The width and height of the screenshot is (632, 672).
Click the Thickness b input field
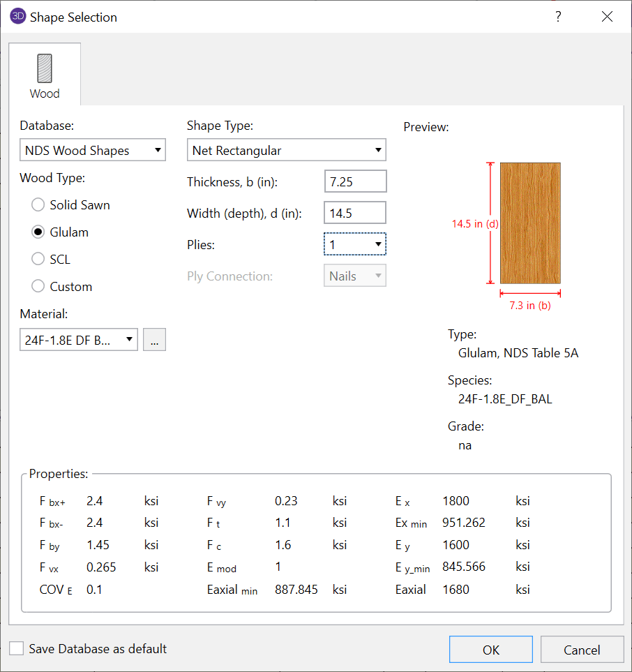click(355, 181)
